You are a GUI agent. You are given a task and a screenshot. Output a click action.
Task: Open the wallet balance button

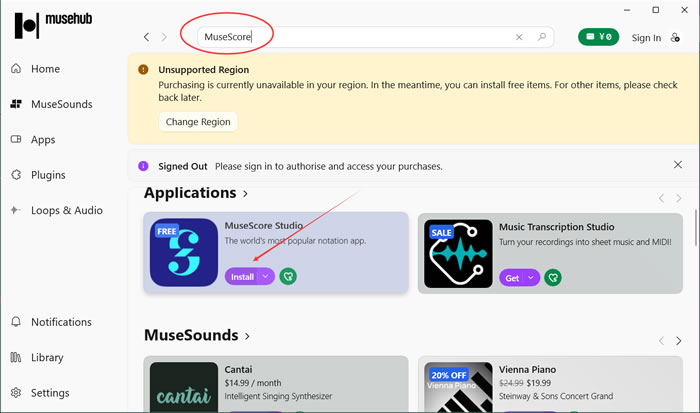pyautogui.click(x=598, y=37)
